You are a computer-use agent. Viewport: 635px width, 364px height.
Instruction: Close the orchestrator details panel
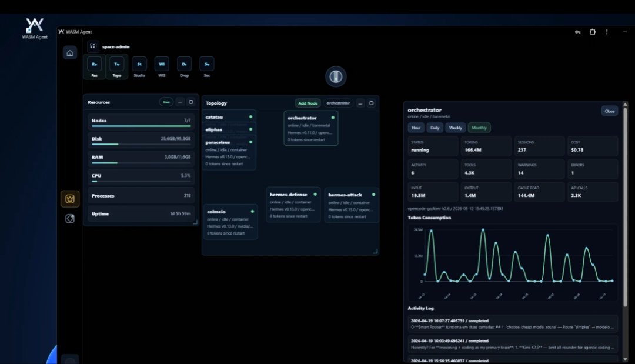610,111
